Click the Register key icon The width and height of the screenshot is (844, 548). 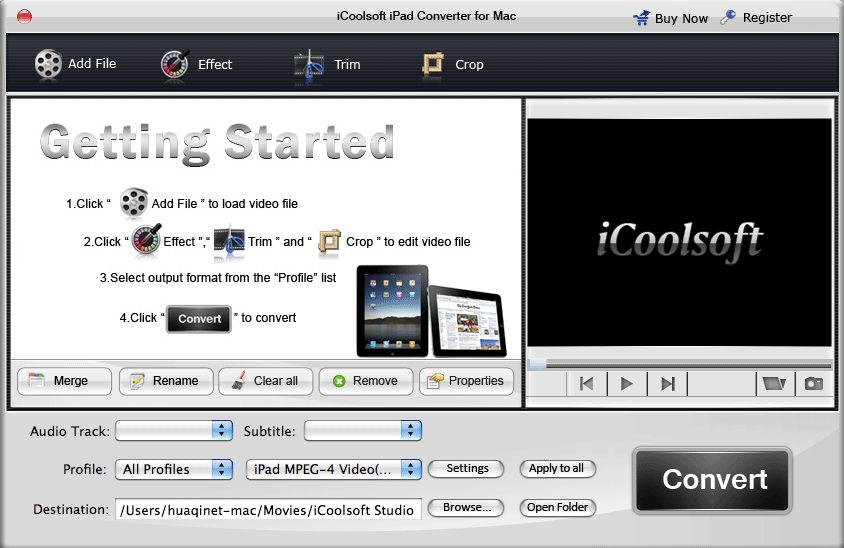click(728, 17)
